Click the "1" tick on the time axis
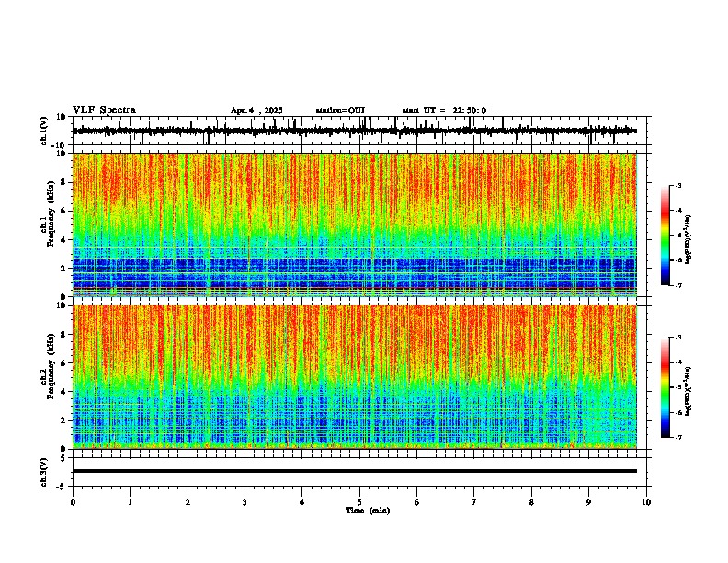This screenshot has height=563, width=728. (x=130, y=502)
